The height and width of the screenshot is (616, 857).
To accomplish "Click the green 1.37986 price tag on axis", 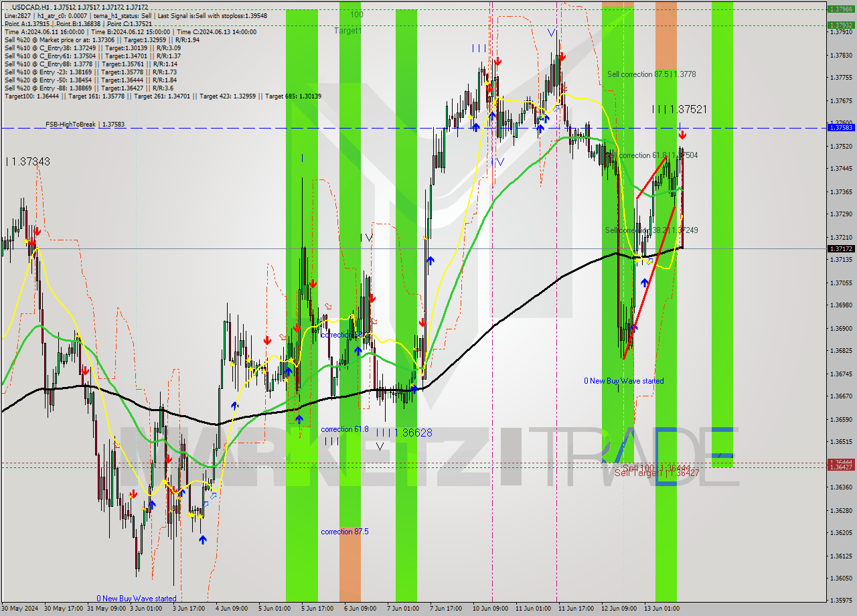I will [x=840, y=9].
